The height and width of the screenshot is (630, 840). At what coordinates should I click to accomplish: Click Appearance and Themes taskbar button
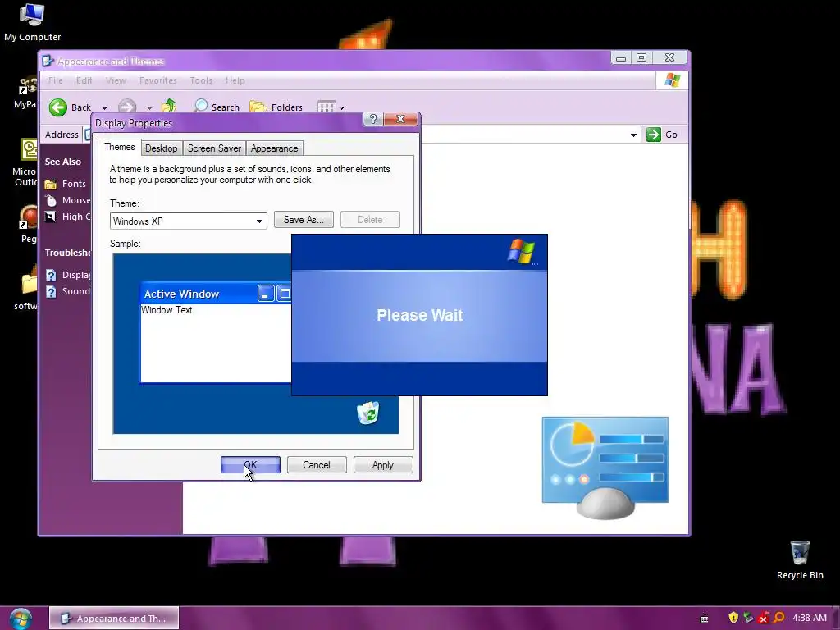click(x=114, y=619)
